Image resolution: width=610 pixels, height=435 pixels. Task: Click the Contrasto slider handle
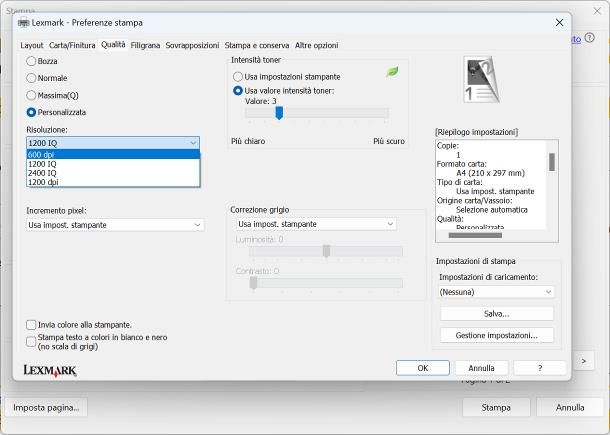[253, 283]
